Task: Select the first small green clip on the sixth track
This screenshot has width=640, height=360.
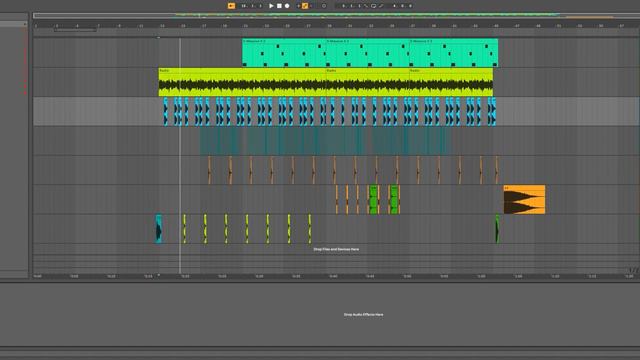Action: click(x=373, y=200)
